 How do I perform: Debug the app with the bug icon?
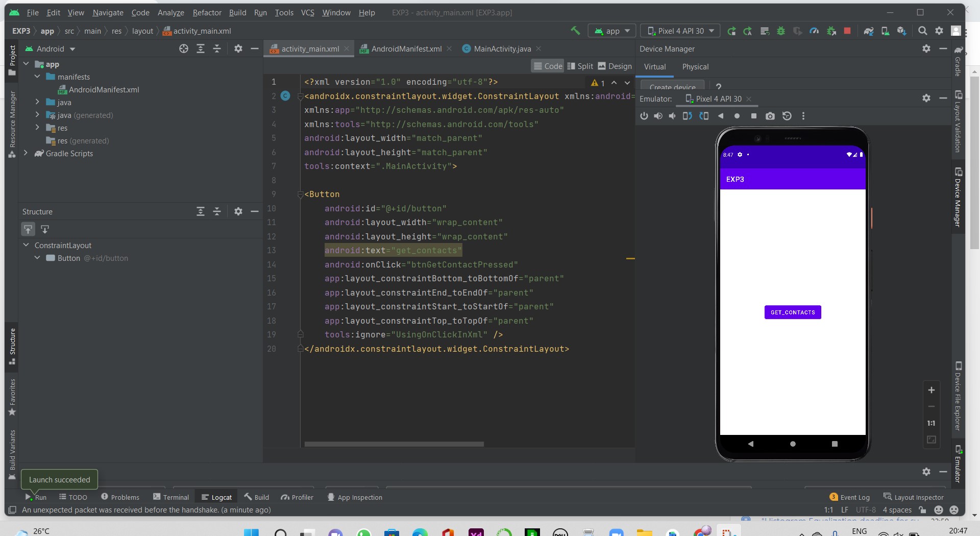[x=781, y=31]
